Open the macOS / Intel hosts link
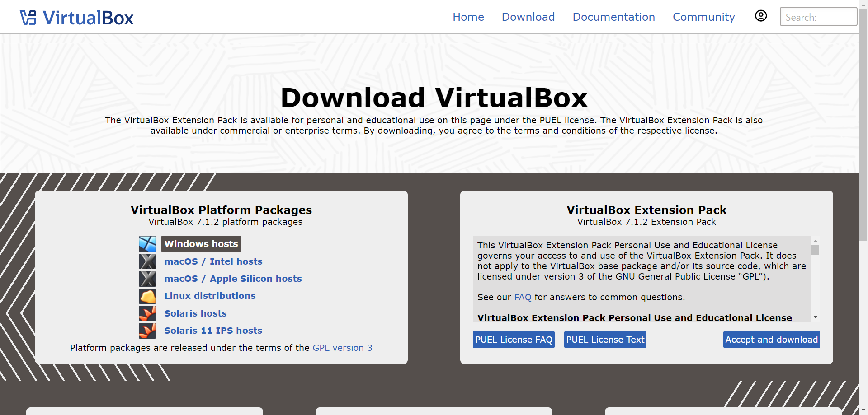Viewport: 868px width, 415px height. (x=213, y=261)
